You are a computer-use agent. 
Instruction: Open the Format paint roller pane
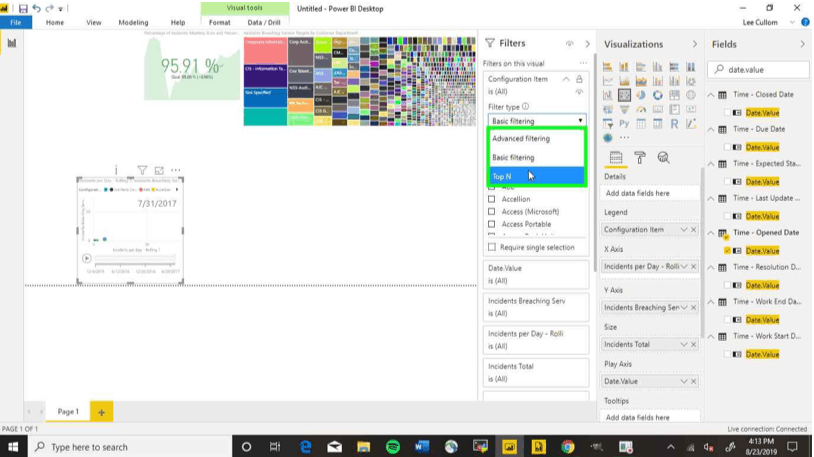(640, 157)
